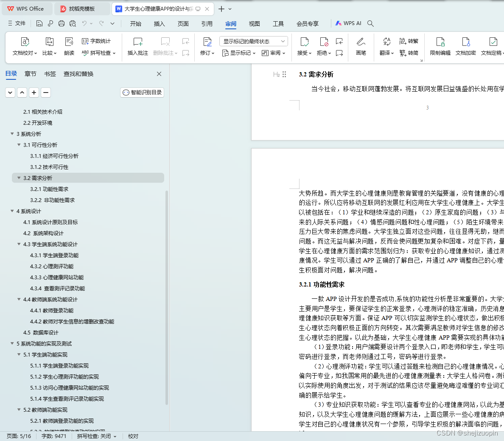This screenshot has height=441, width=504.
Task: Click the 比较 compare documents icon
Action: click(49, 42)
